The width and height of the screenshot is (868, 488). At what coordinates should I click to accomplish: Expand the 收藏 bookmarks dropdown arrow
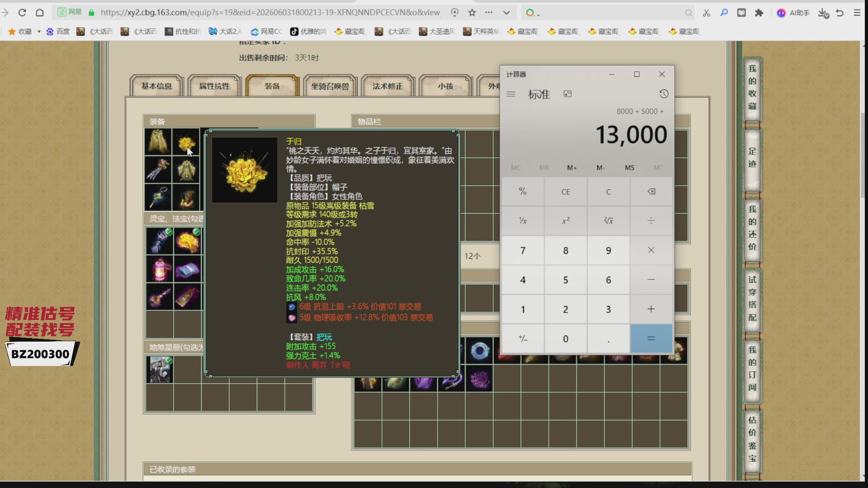(39, 32)
